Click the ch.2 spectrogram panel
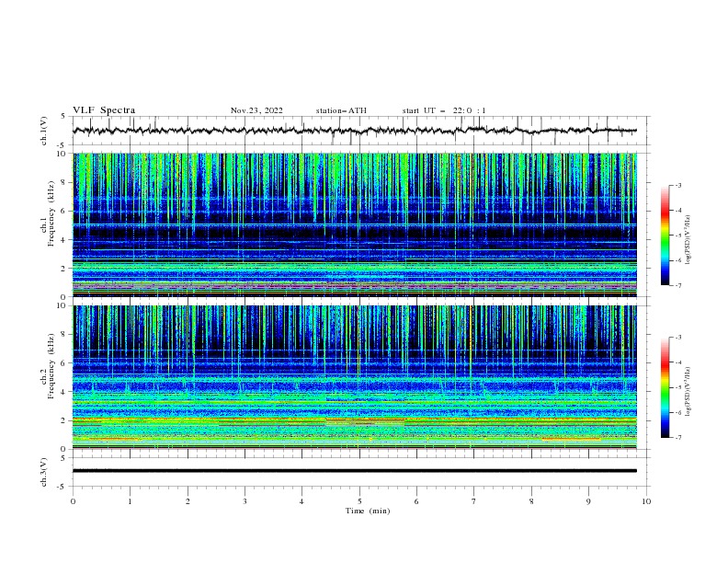728x563 pixels. pos(355,377)
